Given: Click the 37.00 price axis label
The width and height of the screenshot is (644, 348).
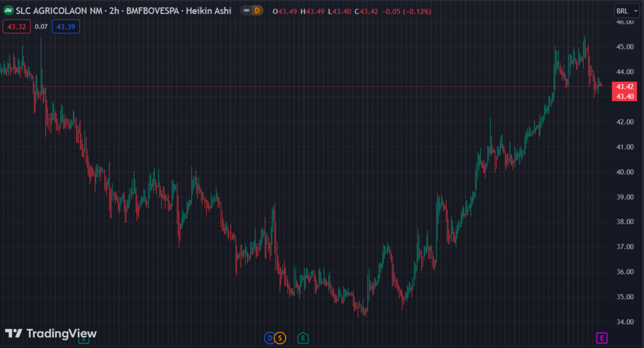Looking at the screenshot, I should 625,247.
